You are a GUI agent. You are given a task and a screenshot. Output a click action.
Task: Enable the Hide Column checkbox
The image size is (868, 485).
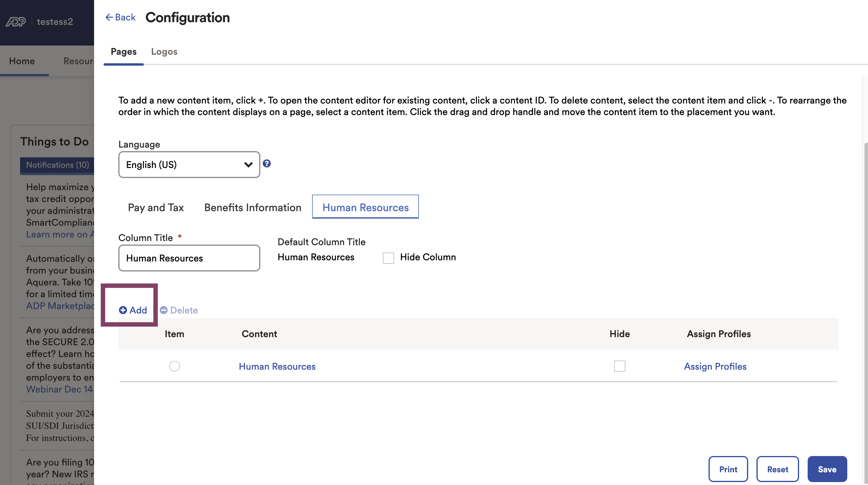coord(388,258)
